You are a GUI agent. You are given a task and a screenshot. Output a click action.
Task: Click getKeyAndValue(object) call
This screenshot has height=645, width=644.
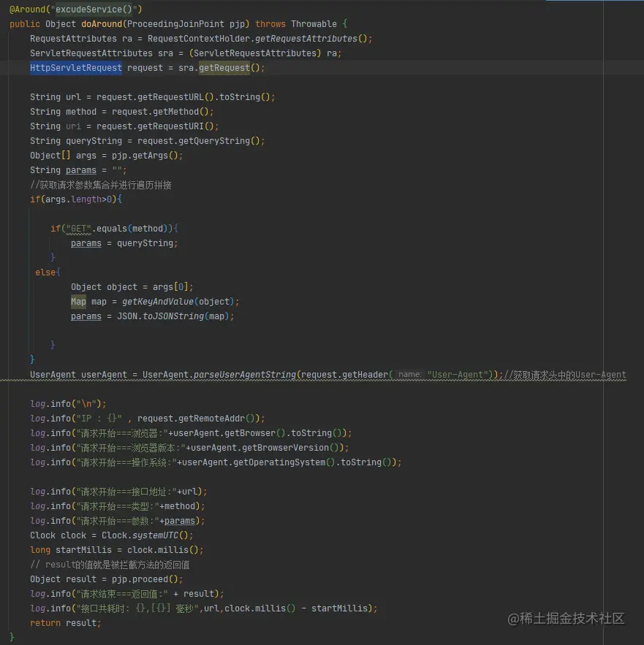178,302
